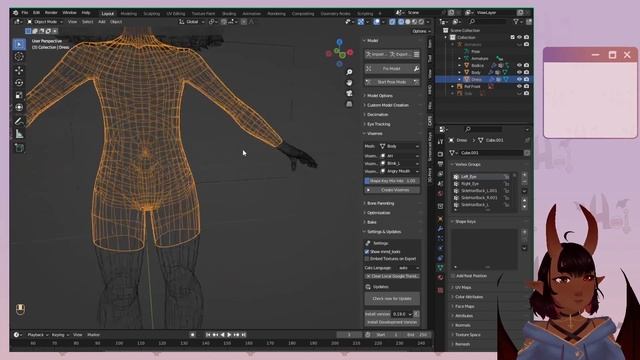Click the Add Shape Key plus button
The width and height of the screenshot is (640, 360).
pos(524,232)
